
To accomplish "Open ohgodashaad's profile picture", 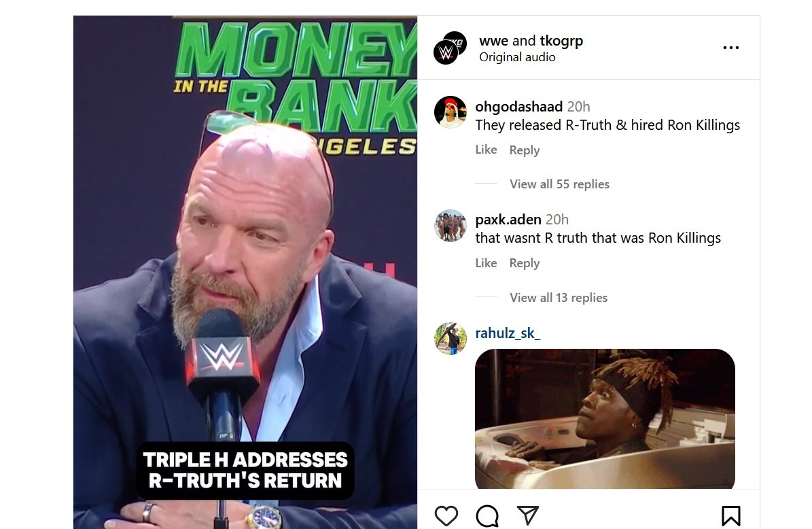I will pyautogui.click(x=450, y=112).
